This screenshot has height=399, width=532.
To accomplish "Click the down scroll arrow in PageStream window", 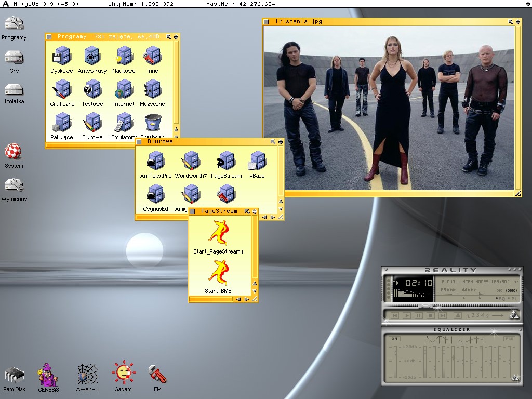I will click(255, 291).
